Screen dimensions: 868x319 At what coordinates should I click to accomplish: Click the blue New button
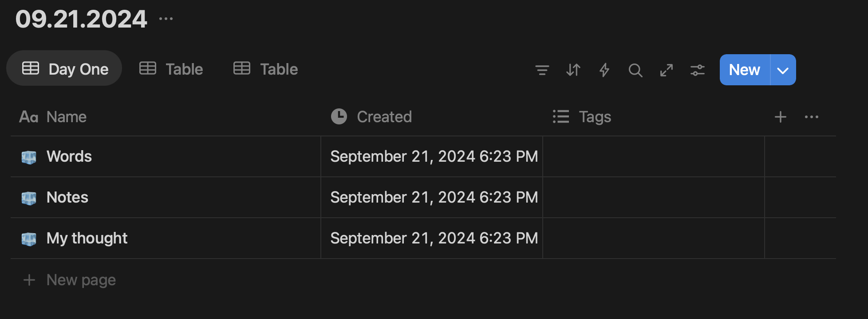[745, 70]
